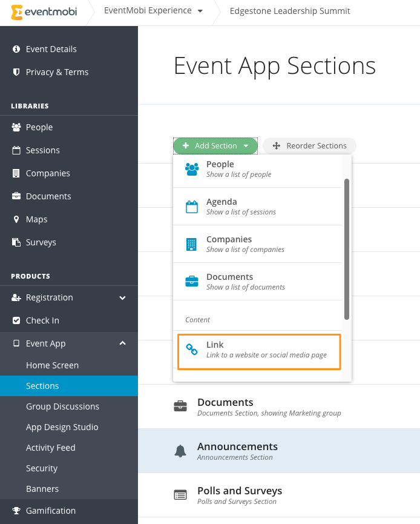Image resolution: width=420 pixels, height=524 pixels.
Task: Click the Gamification trophy icon
Action: 16,511
